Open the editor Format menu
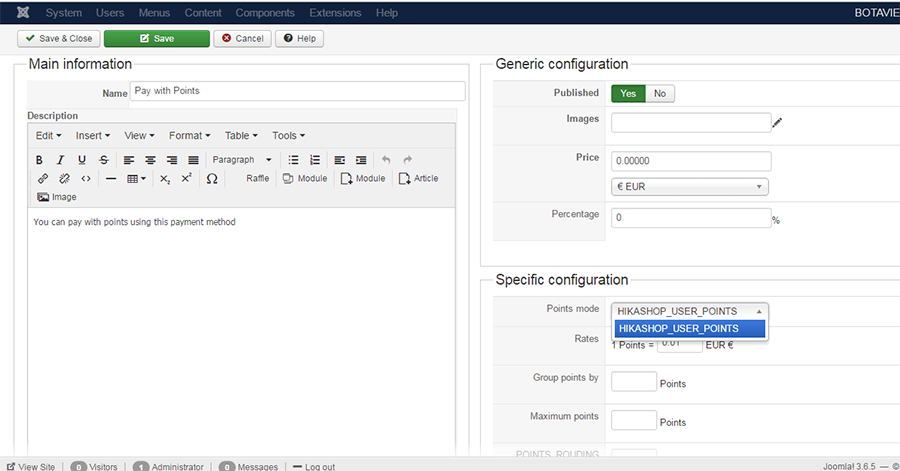The height and width of the screenshot is (471, 900). coord(189,136)
